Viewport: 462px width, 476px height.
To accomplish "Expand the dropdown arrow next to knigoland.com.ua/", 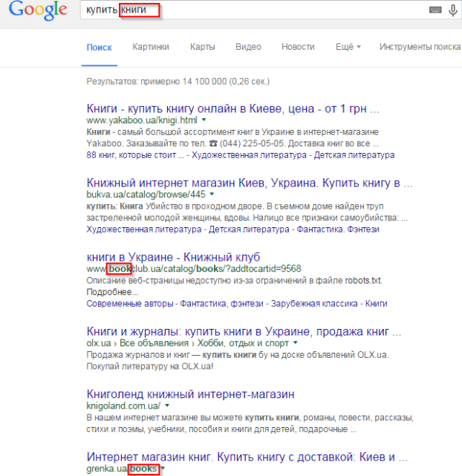I will click(167, 405).
